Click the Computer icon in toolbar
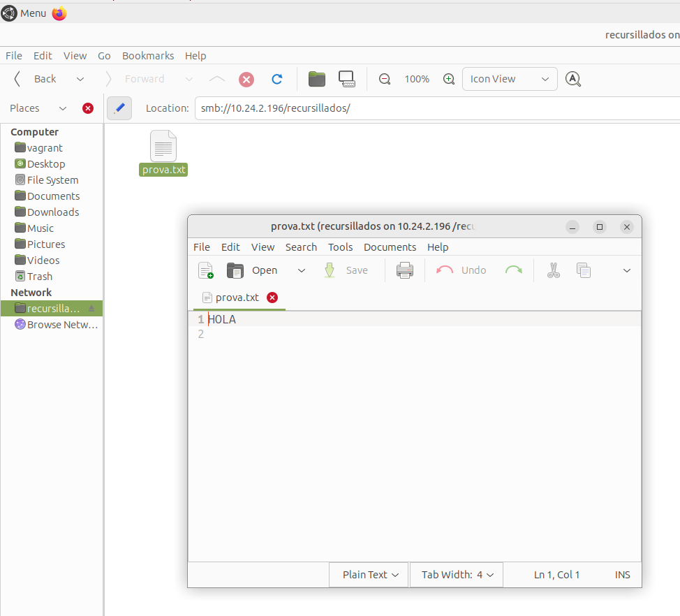Screen dimensions: 680x616 tap(347, 79)
